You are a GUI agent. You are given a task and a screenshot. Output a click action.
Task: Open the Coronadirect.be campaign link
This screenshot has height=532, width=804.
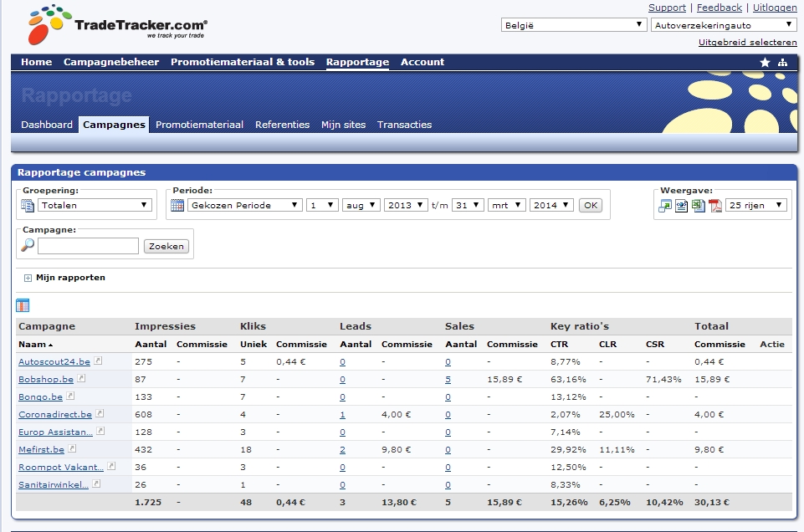coord(55,414)
